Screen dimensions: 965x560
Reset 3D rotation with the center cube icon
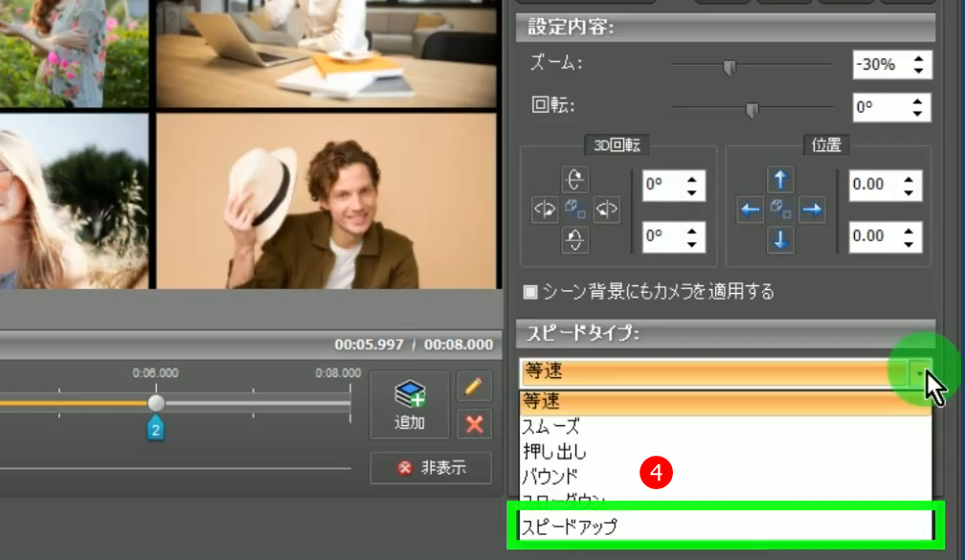[575, 210]
